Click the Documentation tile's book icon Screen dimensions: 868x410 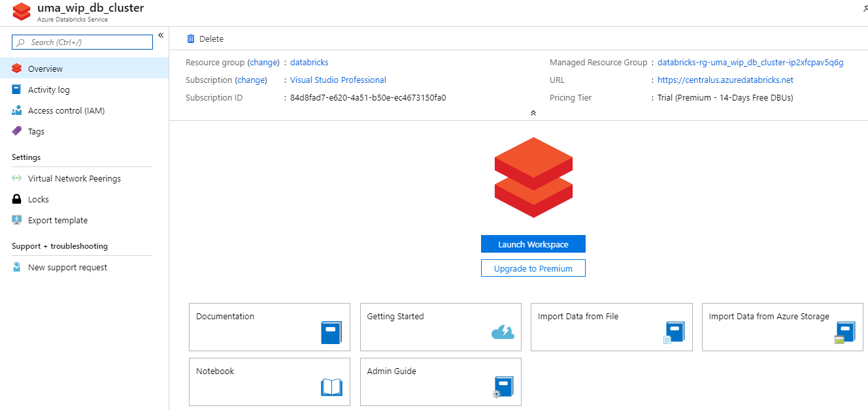point(331,332)
